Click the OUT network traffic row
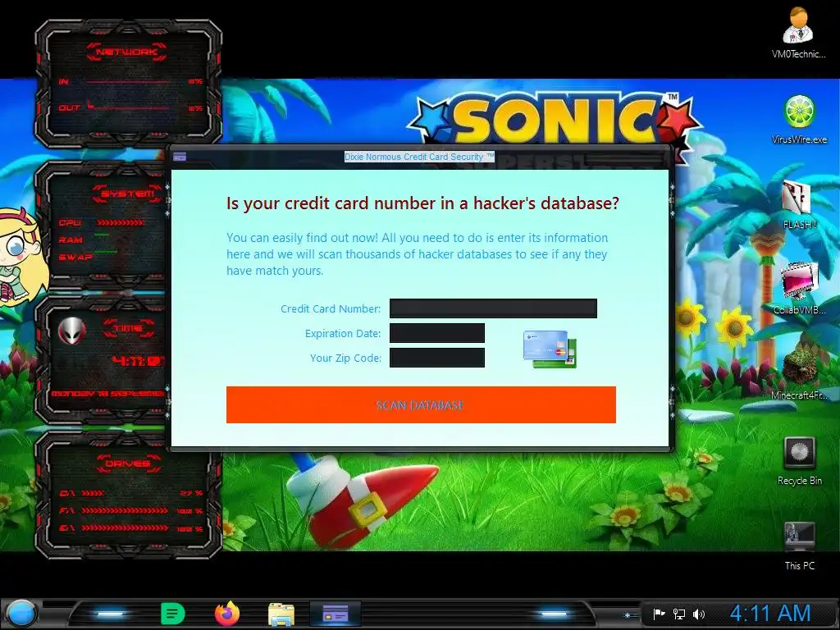The image size is (840, 630). click(130, 107)
